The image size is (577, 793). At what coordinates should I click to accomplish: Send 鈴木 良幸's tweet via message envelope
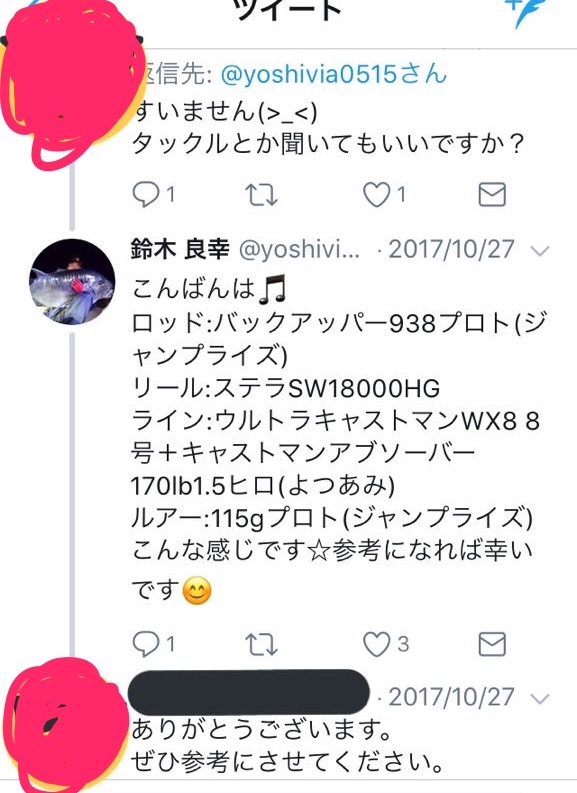pyautogui.click(x=492, y=644)
